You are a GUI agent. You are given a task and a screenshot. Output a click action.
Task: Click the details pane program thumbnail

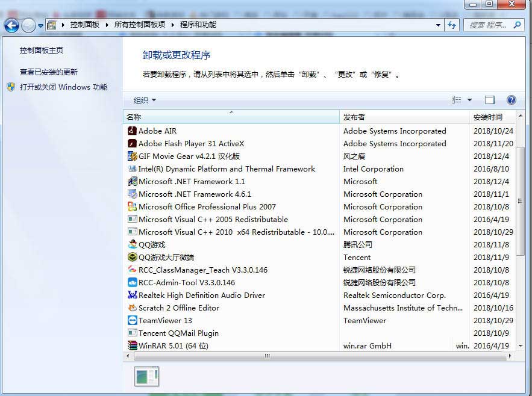[x=146, y=376]
